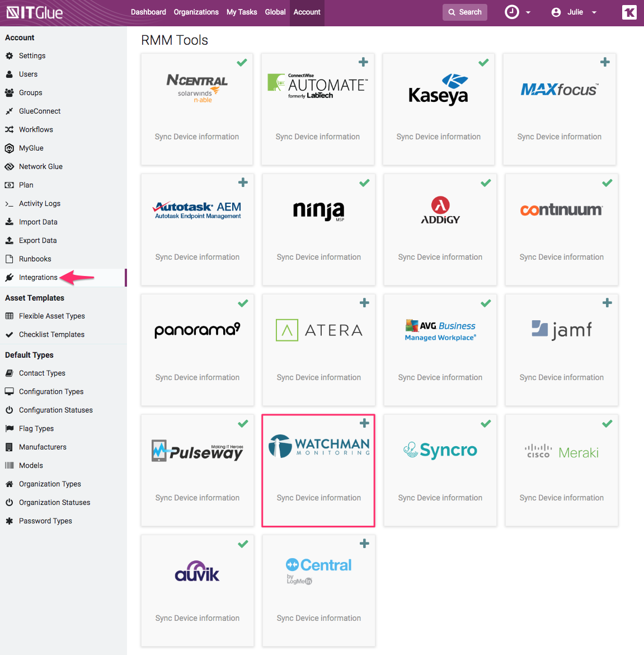Open GlueConnect
644x655 pixels.
click(40, 111)
